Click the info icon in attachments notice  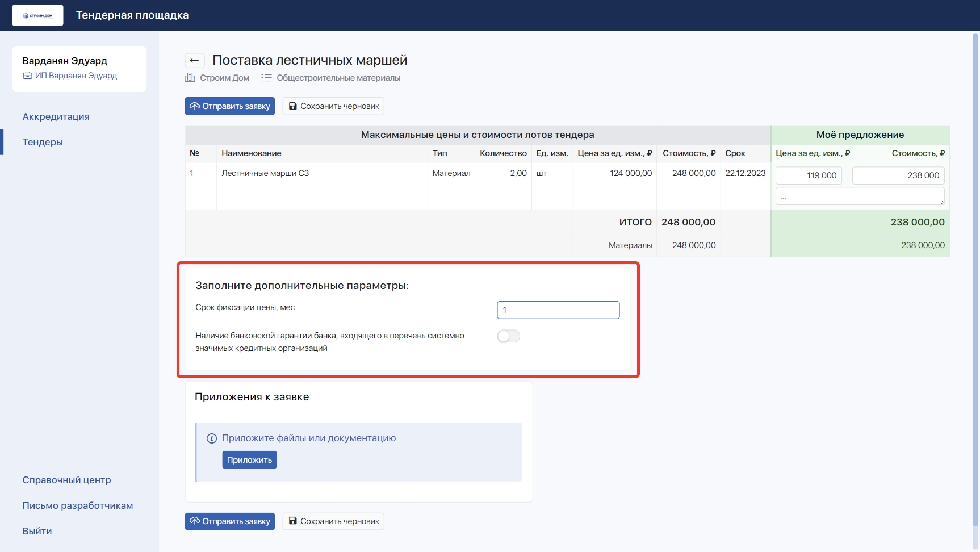(212, 438)
